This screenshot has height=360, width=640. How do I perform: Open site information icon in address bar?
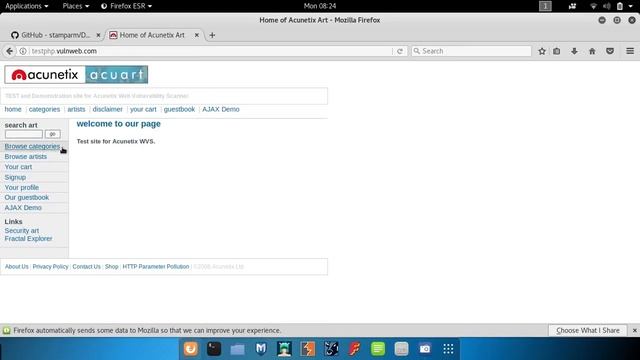(23, 51)
